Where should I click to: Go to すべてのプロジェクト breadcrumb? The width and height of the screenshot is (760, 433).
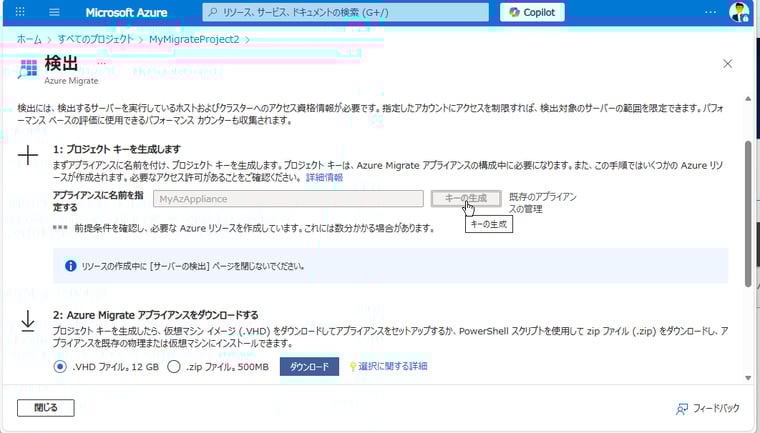(95, 39)
